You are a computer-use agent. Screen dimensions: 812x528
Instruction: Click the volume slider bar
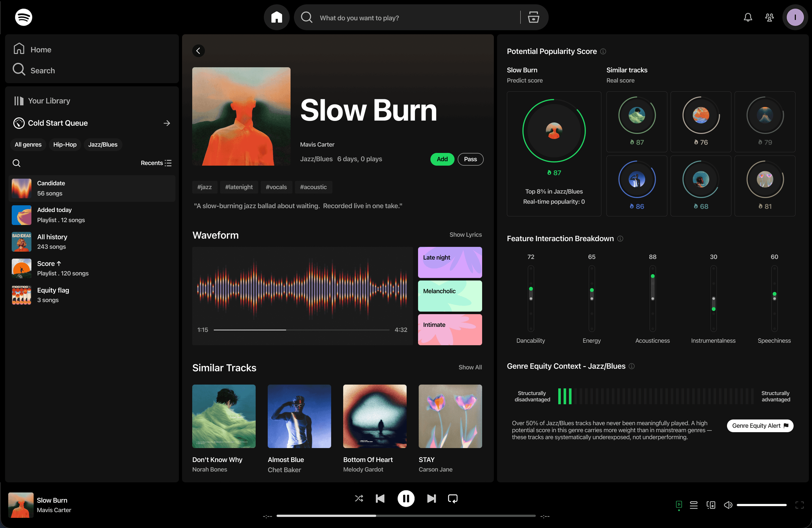point(761,505)
